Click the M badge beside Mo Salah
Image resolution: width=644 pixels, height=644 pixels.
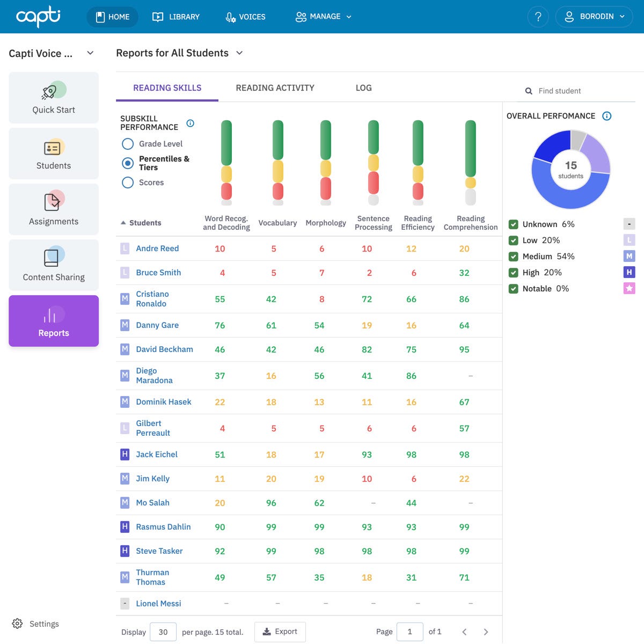(125, 502)
